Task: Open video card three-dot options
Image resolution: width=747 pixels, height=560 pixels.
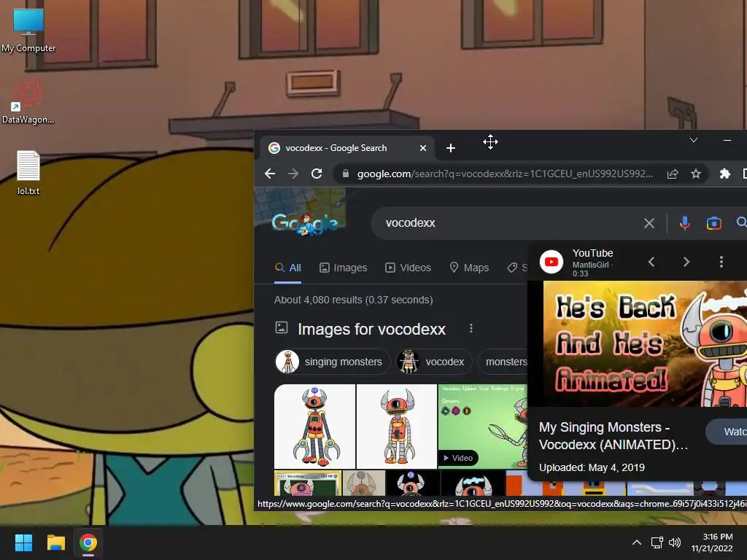Action: tap(721, 262)
